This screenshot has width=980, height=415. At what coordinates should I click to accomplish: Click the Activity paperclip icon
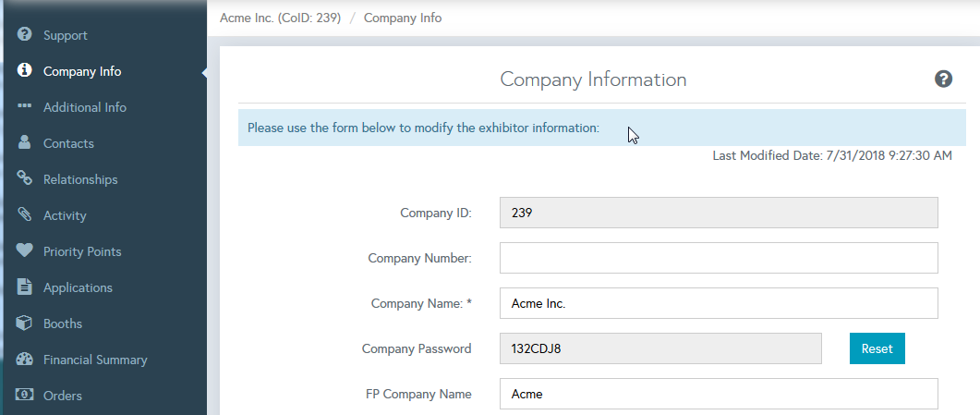tap(25, 215)
